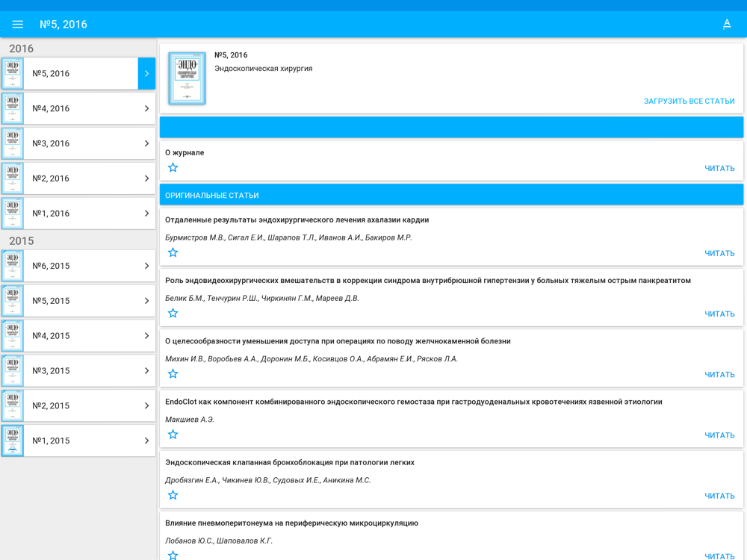This screenshot has width=747, height=560.
Task: Select №1, 2015 cover thumbnail
Action: coord(13,441)
